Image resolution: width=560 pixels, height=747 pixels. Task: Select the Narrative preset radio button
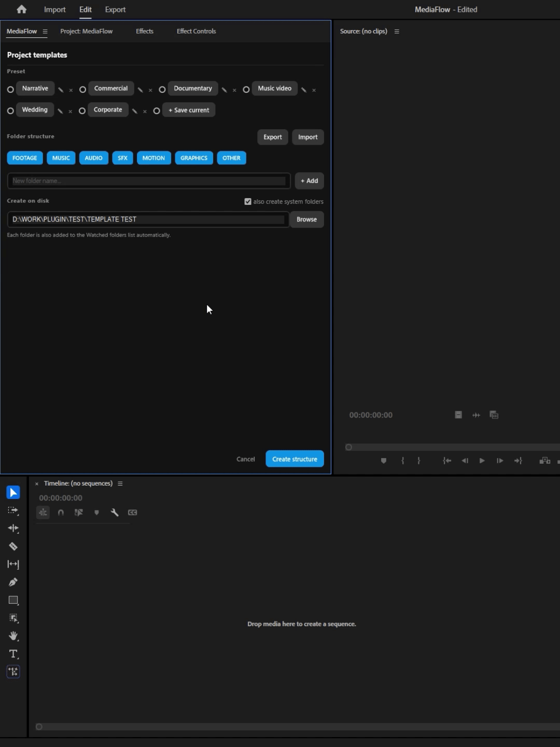[x=10, y=90]
